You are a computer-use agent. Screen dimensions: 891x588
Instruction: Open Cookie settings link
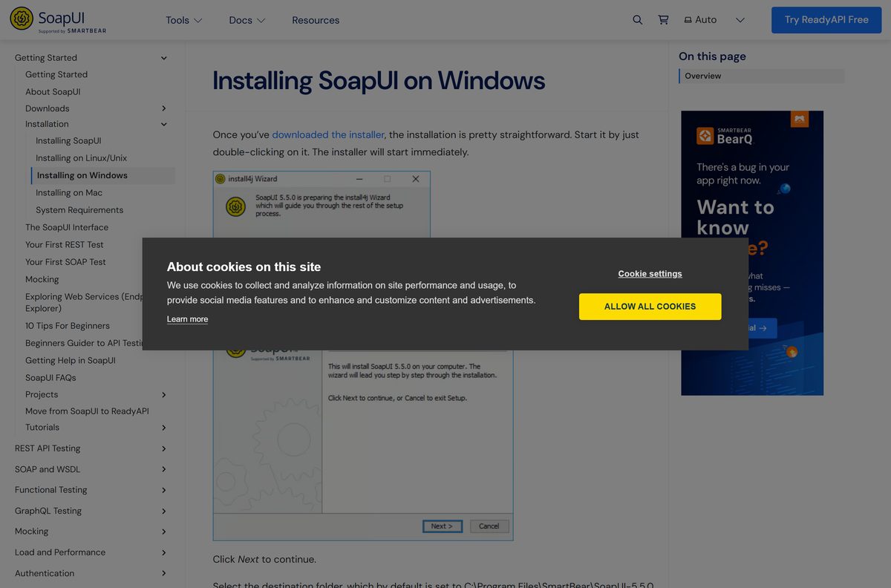650,274
